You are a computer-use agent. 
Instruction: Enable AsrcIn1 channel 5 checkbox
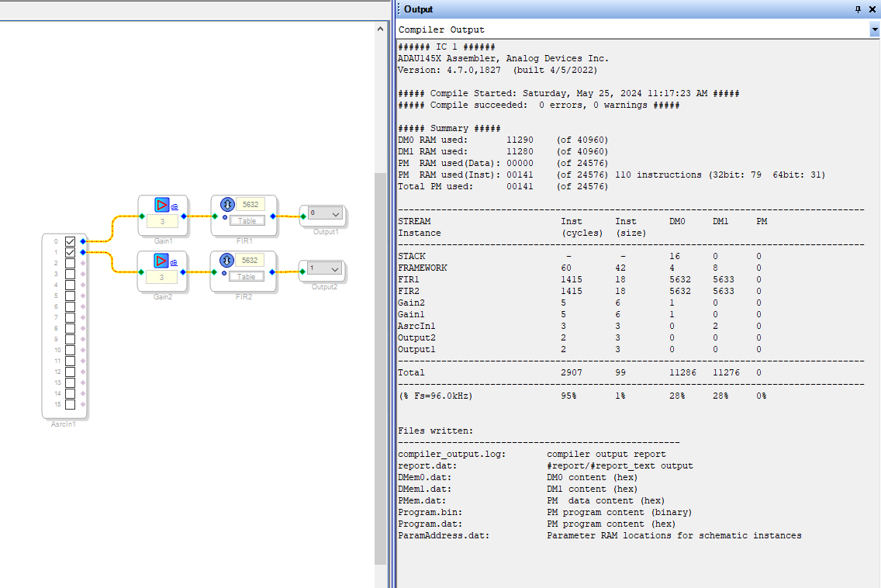click(71, 296)
